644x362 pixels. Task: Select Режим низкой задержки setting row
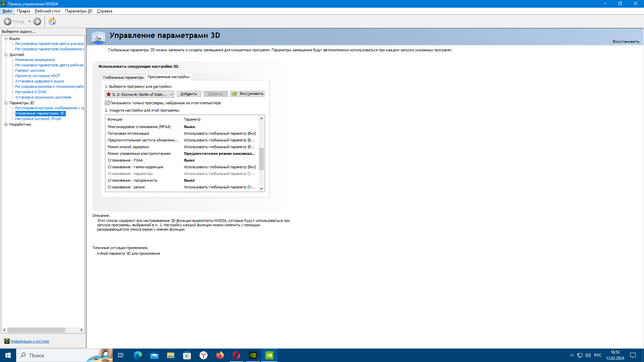point(182,147)
